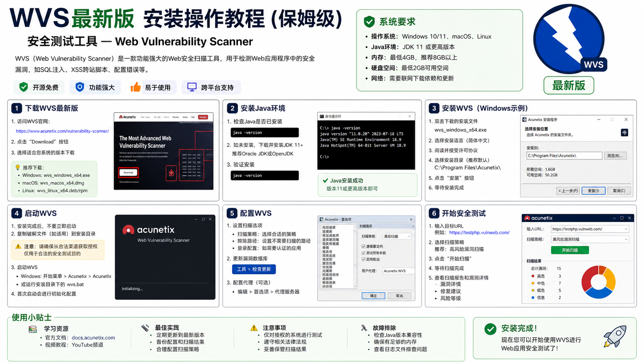Screen dimensions: 644x362
Task: Click the first java -version command box
Action: (265, 132)
